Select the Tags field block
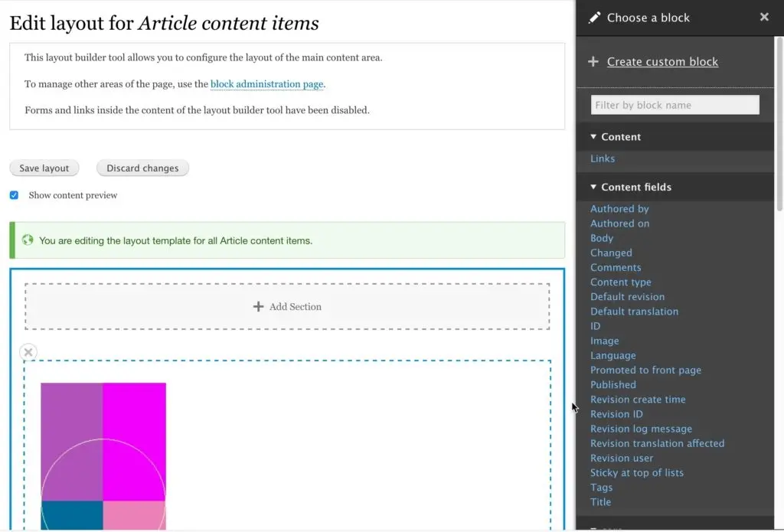 (x=601, y=488)
